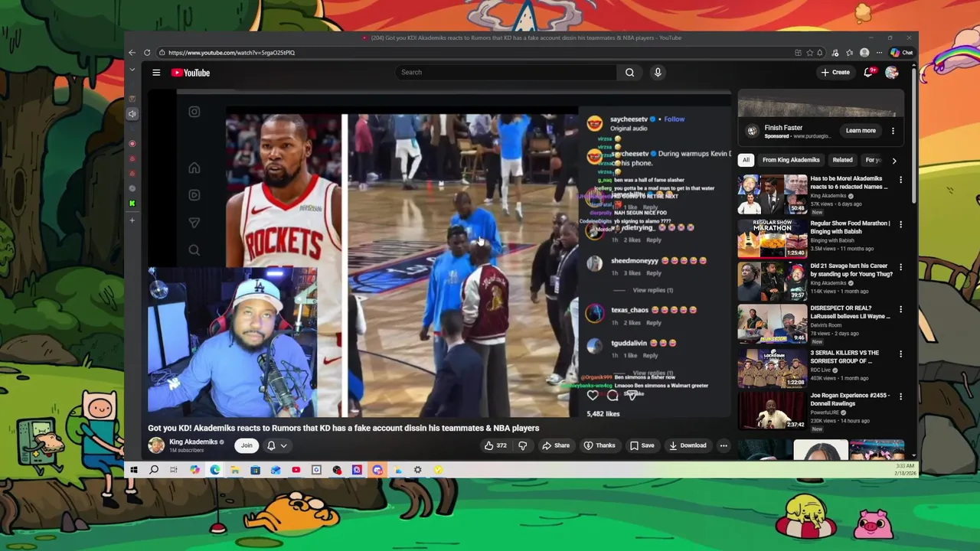Screen dimensions: 980x551
Task: Add this page to favorites star icon
Action: (809, 53)
